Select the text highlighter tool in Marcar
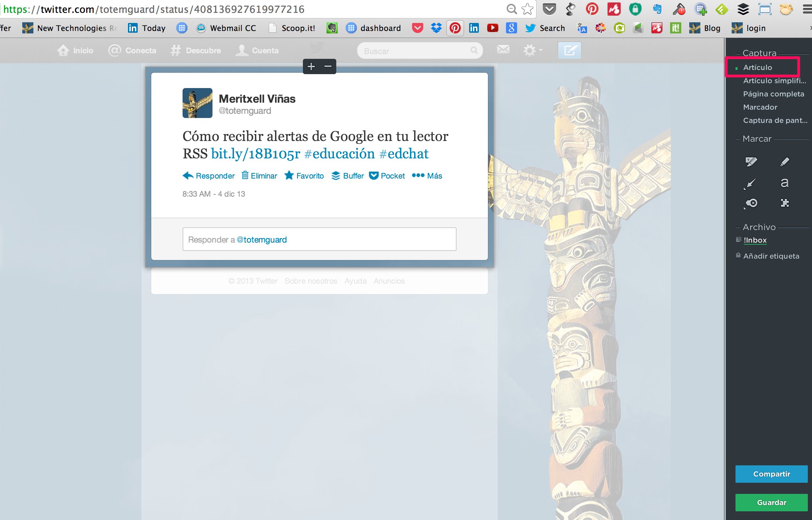 [751, 161]
